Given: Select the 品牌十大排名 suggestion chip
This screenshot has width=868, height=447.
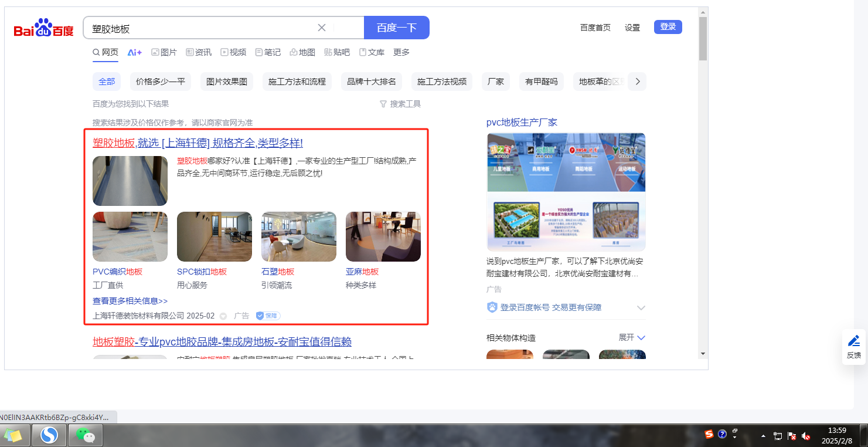Looking at the screenshot, I should pyautogui.click(x=372, y=82).
